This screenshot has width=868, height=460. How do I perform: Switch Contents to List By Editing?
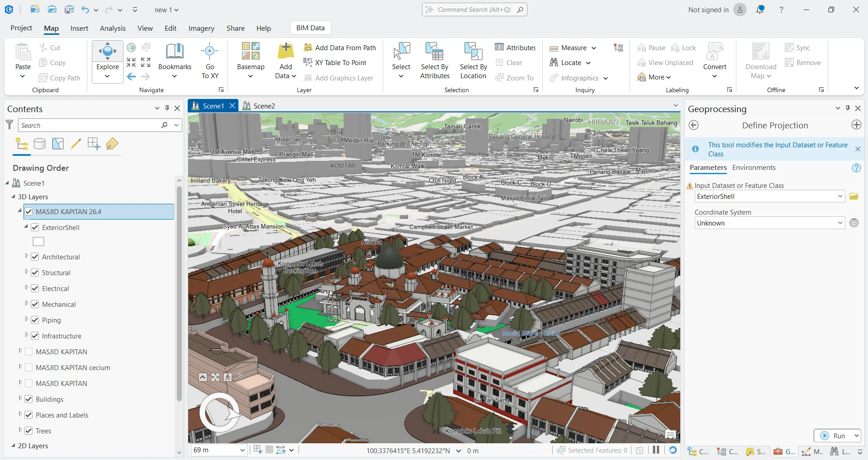click(76, 144)
